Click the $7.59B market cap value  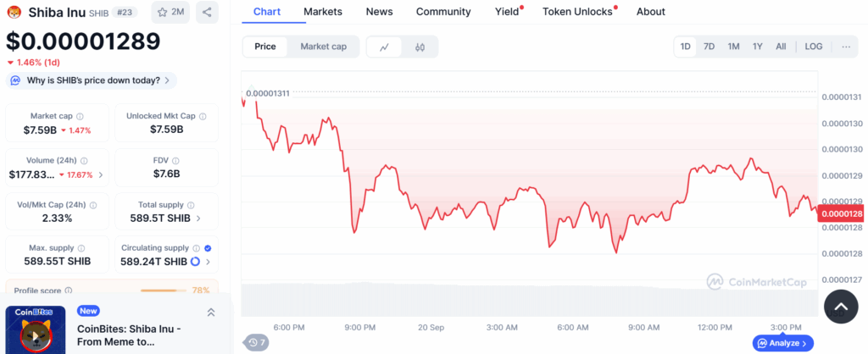[40, 130]
